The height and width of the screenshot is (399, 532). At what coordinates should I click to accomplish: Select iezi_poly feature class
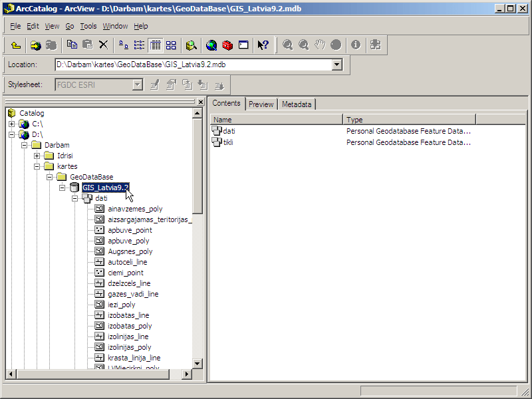point(122,305)
